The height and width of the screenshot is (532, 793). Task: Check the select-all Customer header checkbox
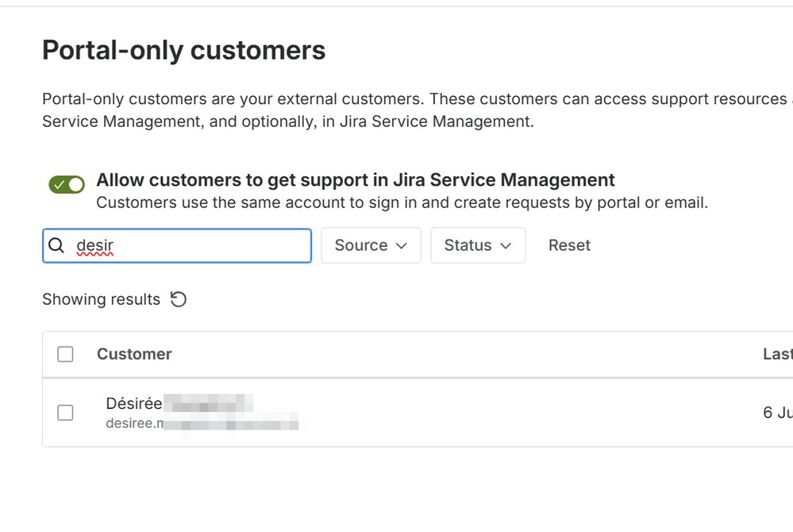coord(65,354)
